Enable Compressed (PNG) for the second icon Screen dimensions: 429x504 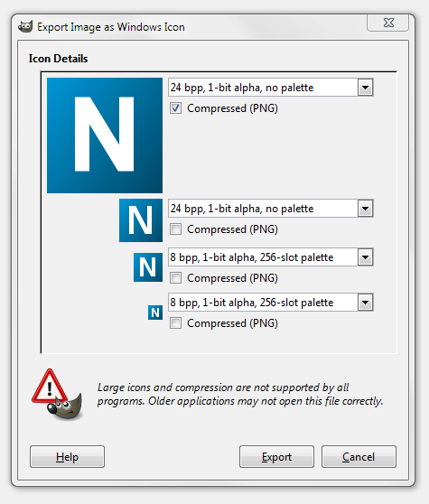click(175, 229)
